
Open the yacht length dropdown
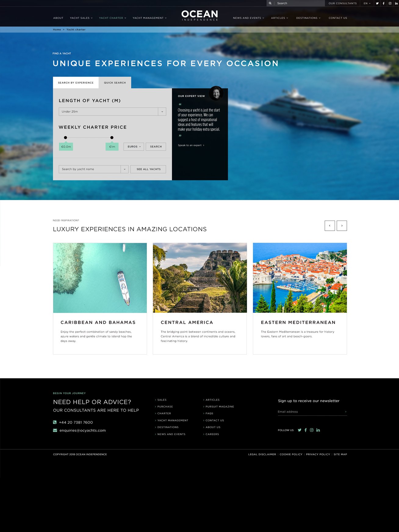click(x=112, y=112)
